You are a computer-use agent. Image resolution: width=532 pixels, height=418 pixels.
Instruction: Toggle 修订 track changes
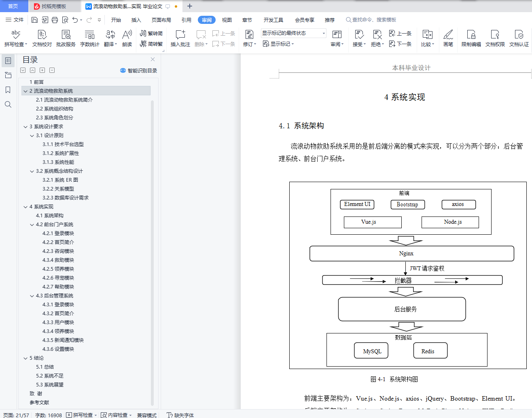coord(250,38)
